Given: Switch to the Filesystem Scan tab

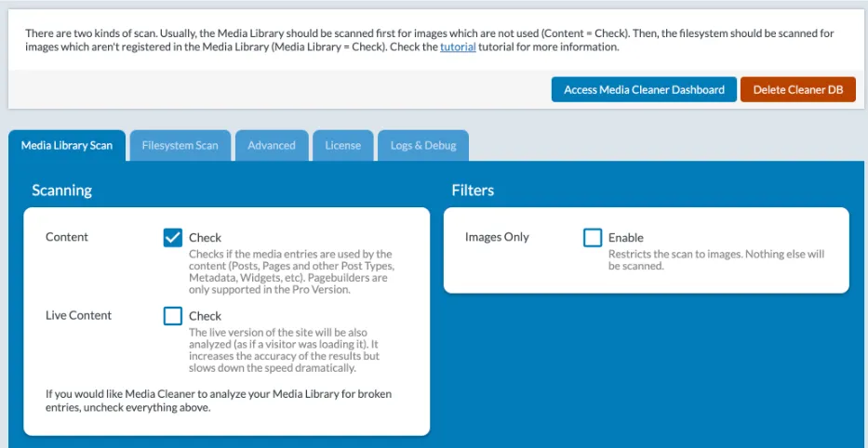Looking at the screenshot, I should (x=180, y=146).
